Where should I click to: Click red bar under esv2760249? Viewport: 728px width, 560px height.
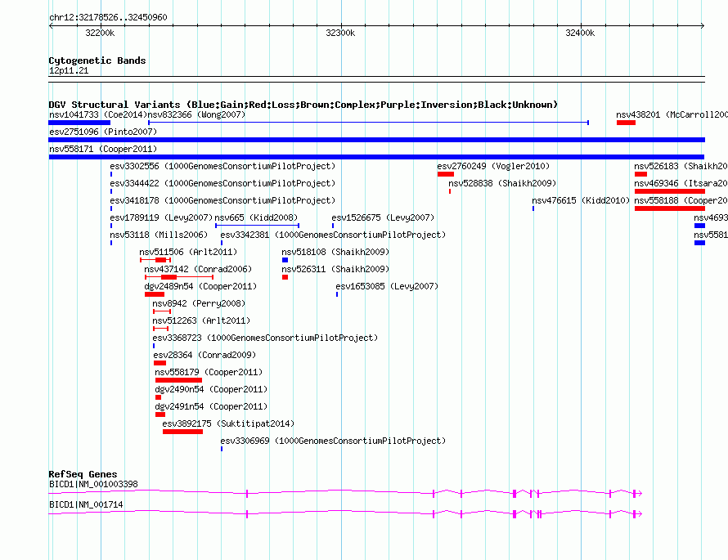click(446, 174)
